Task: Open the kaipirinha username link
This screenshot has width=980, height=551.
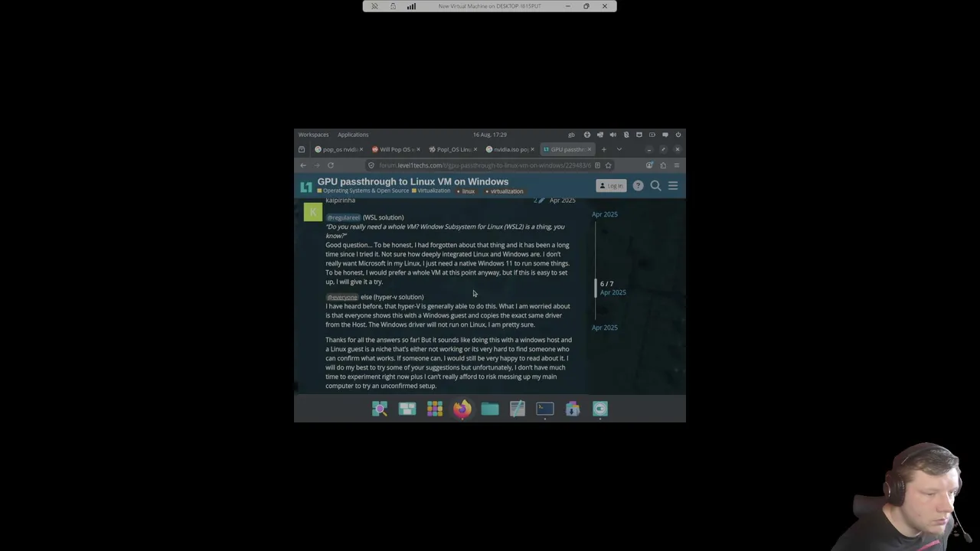Action: point(341,201)
